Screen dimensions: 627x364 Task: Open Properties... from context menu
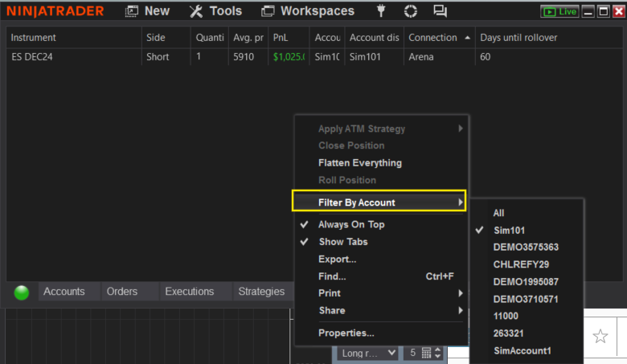pos(346,333)
